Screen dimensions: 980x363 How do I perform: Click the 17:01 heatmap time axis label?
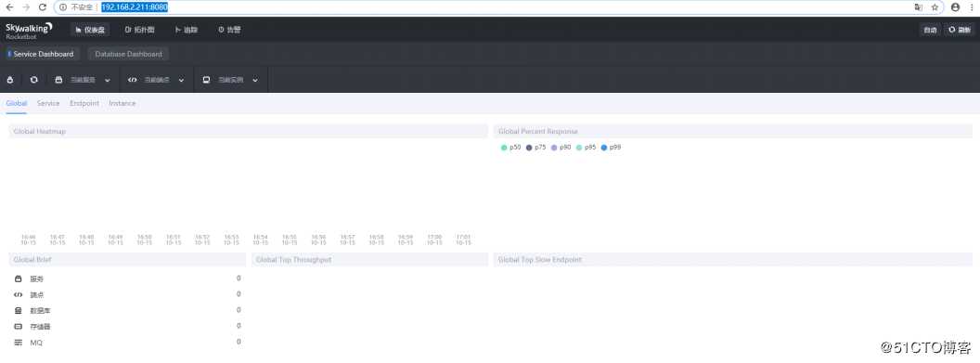pos(463,240)
